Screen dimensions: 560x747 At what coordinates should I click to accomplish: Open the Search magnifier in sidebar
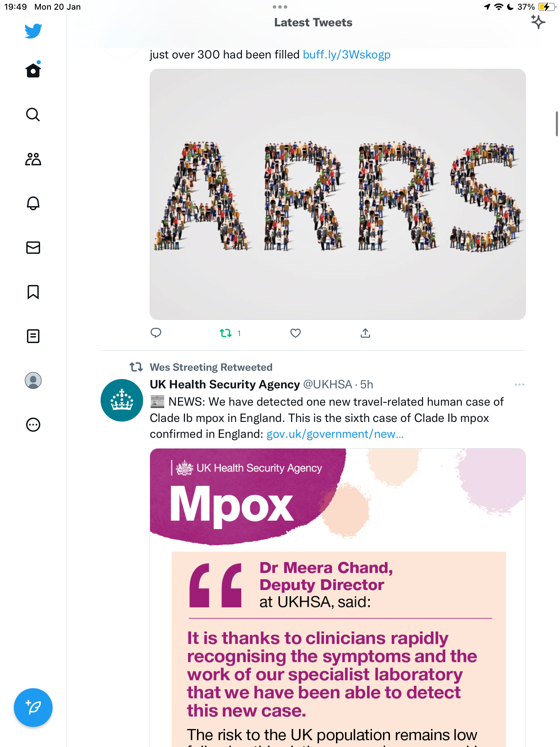(x=33, y=114)
